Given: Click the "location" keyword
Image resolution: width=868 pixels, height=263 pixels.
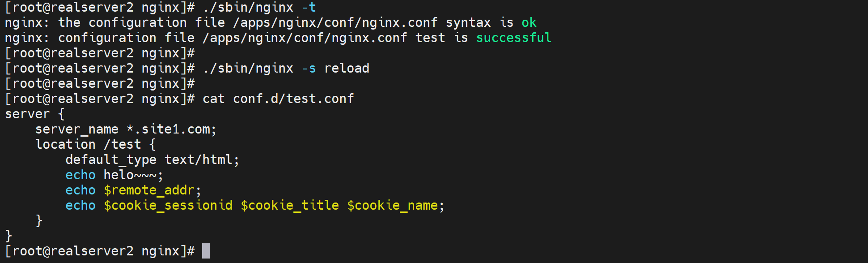Looking at the screenshot, I should (65, 145).
